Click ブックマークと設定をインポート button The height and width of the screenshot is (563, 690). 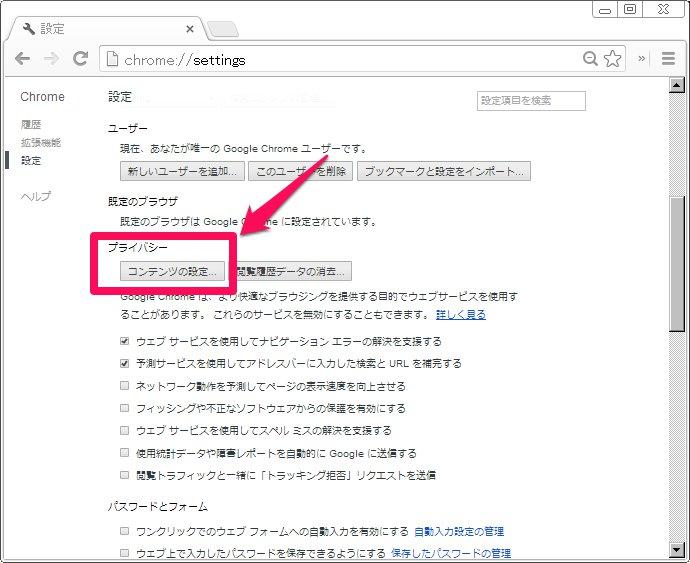(444, 171)
